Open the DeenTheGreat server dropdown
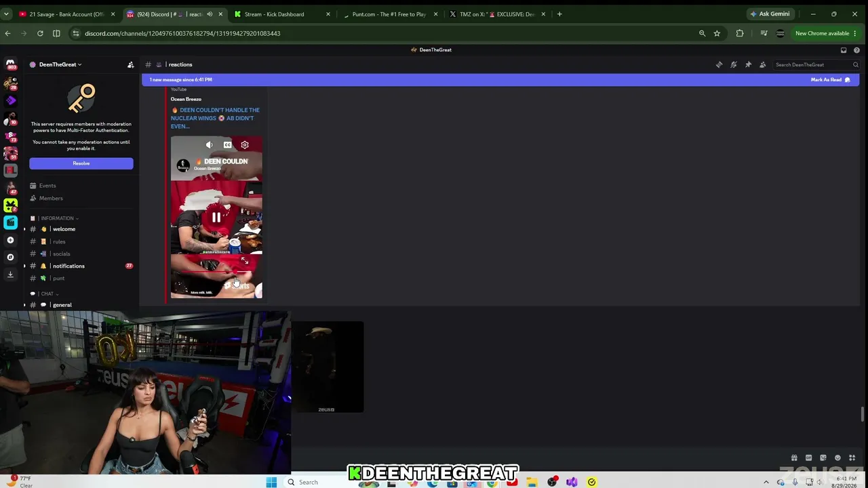This screenshot has width=868, height=488. click(60, 64)
